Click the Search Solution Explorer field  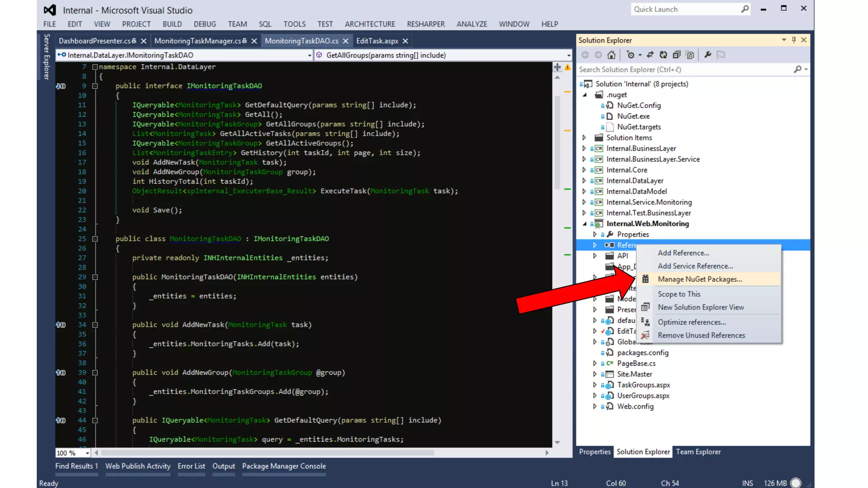tap(685, 69)
